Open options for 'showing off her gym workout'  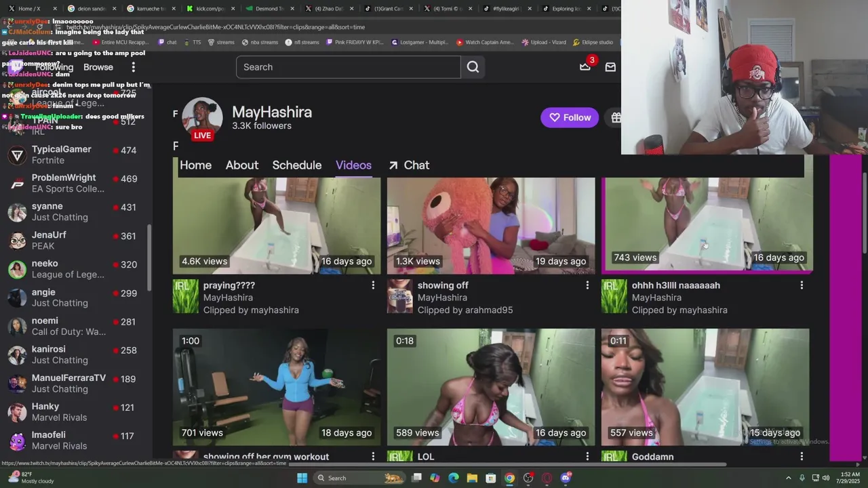372,457
